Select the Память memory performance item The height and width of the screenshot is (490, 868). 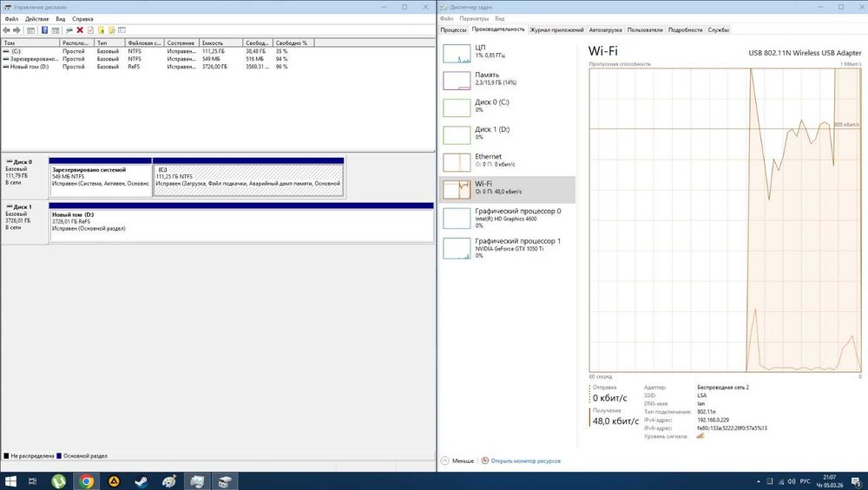(507, 80)
